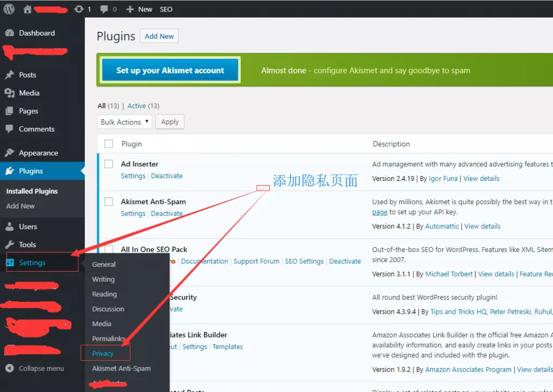Image resolution: width=553 pixels, height=392 pixels.
Task: Deactivate All In One SEO Pack
Action: (345, 261)
